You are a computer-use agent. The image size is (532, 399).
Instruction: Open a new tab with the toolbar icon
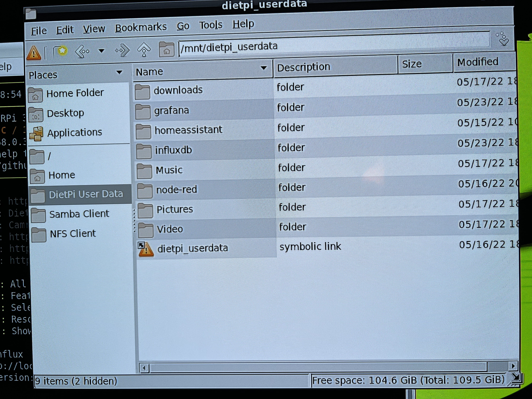(60, 51)
